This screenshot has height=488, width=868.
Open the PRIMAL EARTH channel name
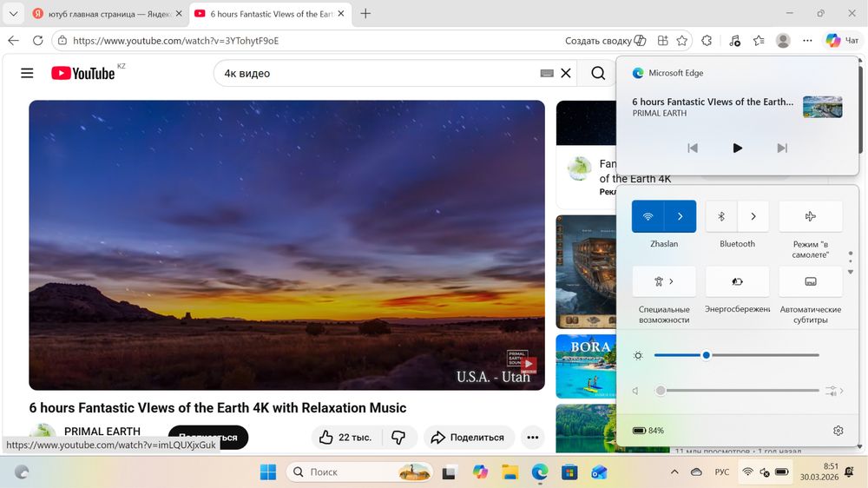pos(102,431)
